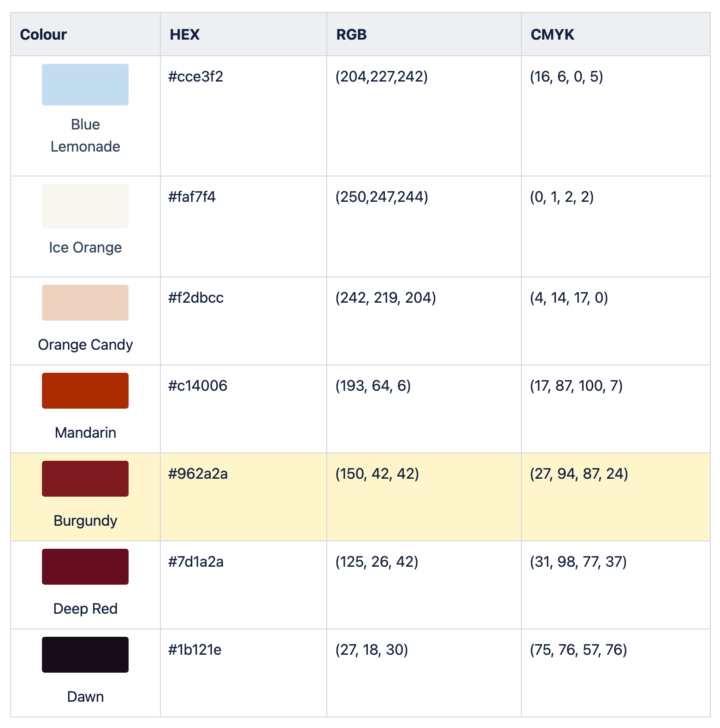Pick the Mandarin colour swatch
This screenshot has width=720, height=728.
pos(85,391)
